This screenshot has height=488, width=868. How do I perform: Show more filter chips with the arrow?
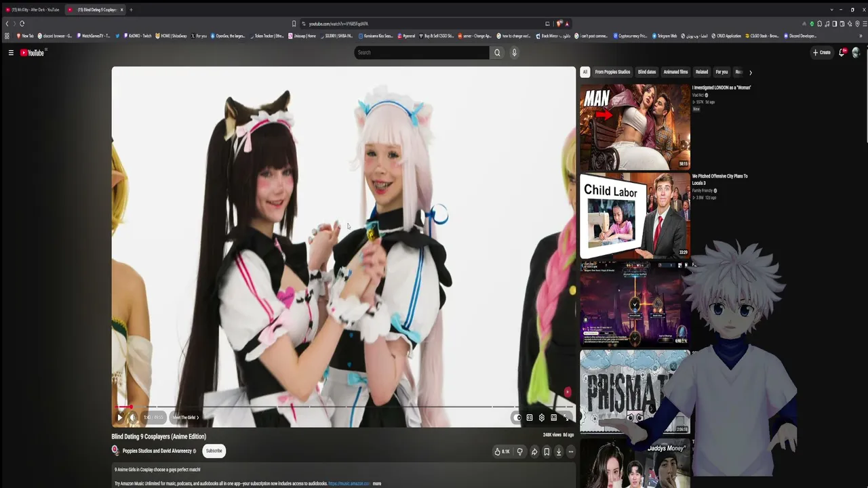coord(750,73)
